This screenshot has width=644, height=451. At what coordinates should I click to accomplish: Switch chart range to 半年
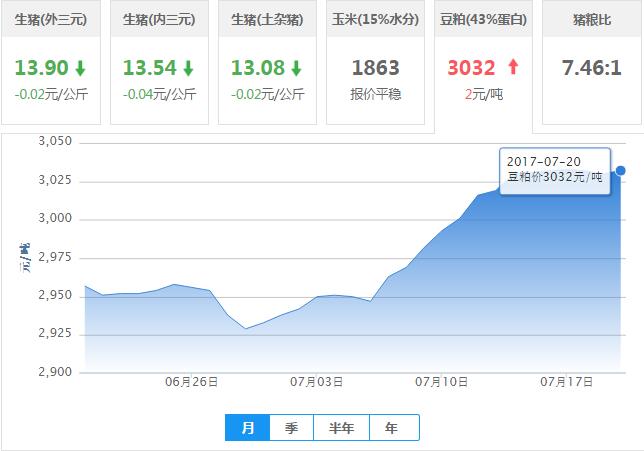coord(341,428)
